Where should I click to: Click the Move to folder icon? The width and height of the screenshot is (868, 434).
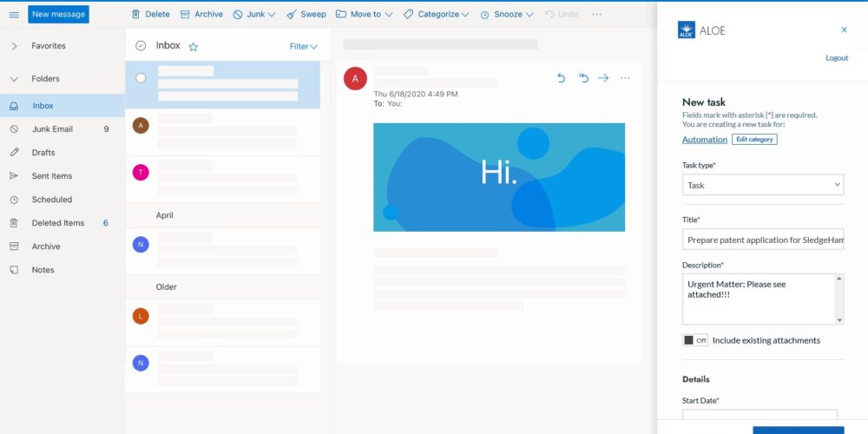pyautogui.click(x=341, y=14)
